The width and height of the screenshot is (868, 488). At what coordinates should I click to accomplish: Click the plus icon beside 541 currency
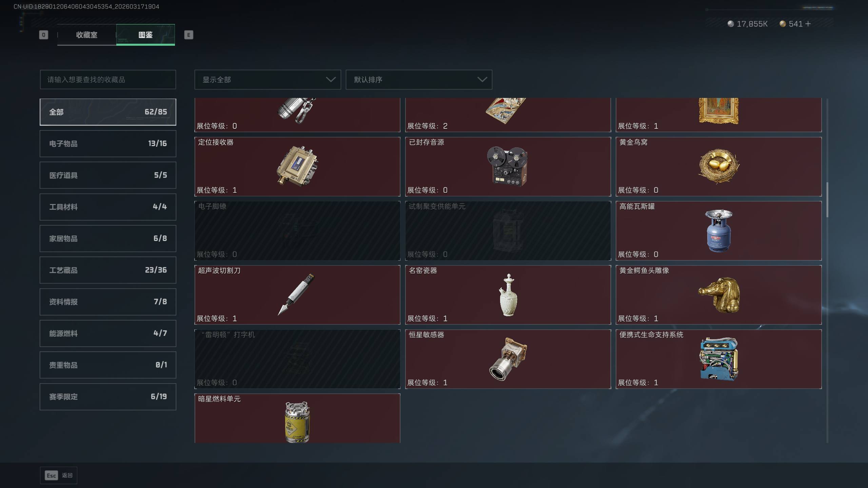(x=808, y=24)
